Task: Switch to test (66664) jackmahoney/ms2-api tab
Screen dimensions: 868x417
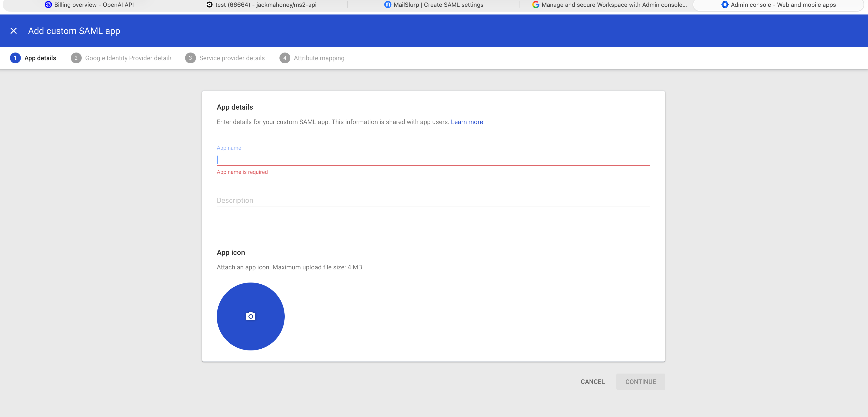Action: [x=265, y=5]
